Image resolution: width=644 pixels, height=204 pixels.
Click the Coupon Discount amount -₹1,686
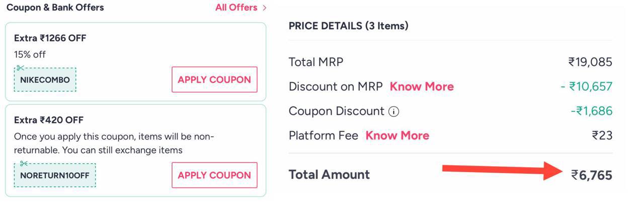point(592,111)
